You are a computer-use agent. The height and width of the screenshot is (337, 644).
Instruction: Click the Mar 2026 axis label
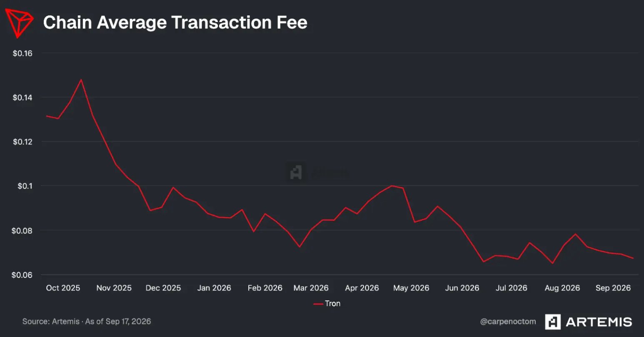click(311, 288)
